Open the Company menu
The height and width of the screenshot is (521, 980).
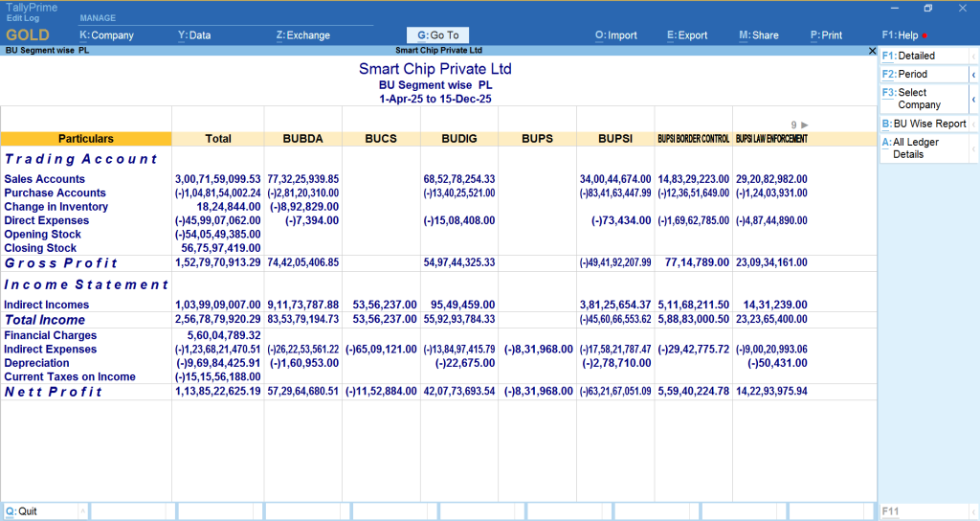pyautogui.click(x=106, y=35)
